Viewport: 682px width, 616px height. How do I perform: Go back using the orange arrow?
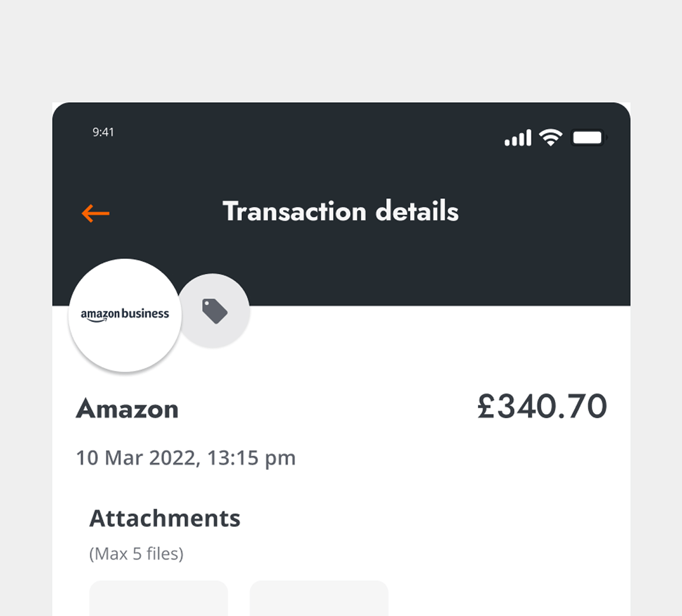click(x=95, y=213)
